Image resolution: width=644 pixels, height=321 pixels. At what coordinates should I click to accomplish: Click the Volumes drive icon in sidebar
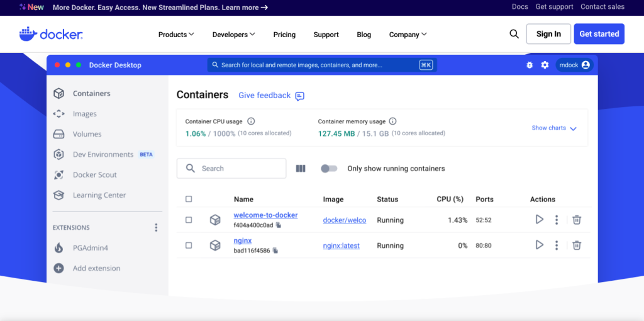(58, 135)
